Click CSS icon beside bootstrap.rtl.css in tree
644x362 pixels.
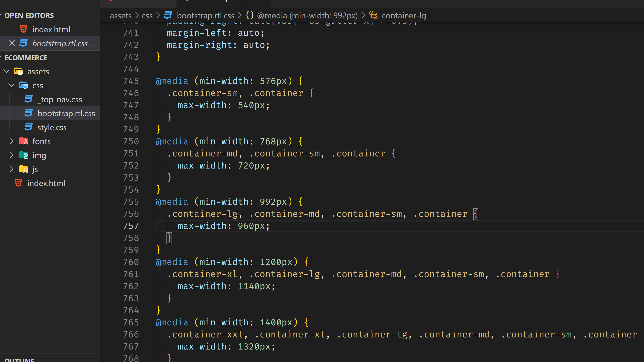tap(29, 113)
